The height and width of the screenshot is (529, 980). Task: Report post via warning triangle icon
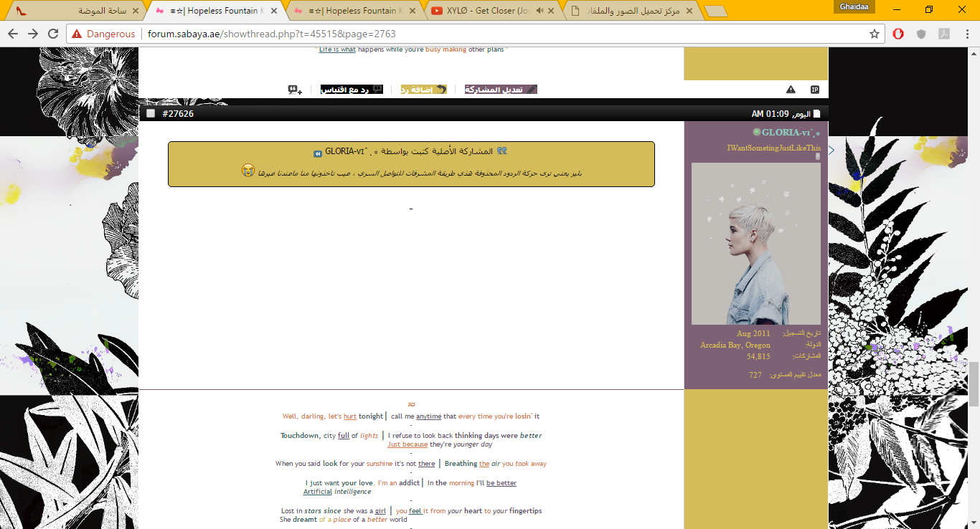coord(791,90)
